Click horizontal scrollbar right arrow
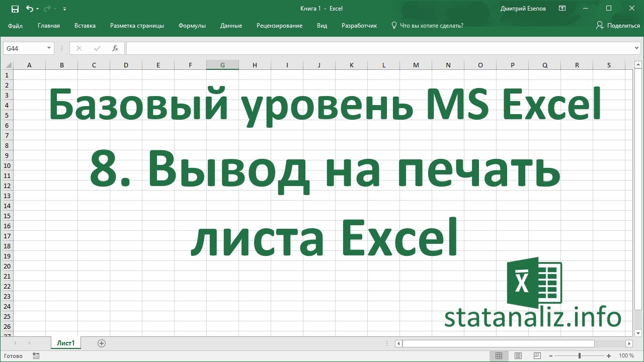This screenshot has width=644, height=362. [629, 344]
